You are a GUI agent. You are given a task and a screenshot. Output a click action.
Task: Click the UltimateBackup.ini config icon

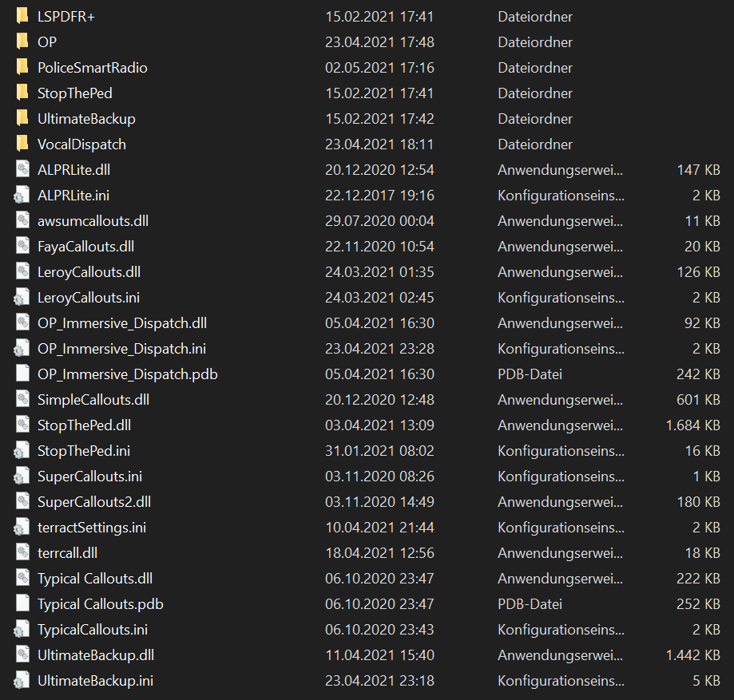(22, 680)
